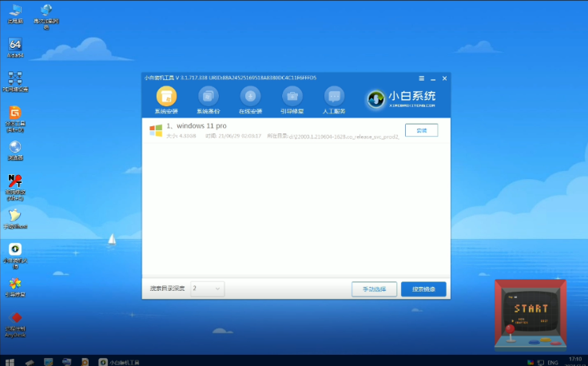
Task: Open the 小白装机工具 taskbar item
Action: pyautogui.click(x=120, y=361)
